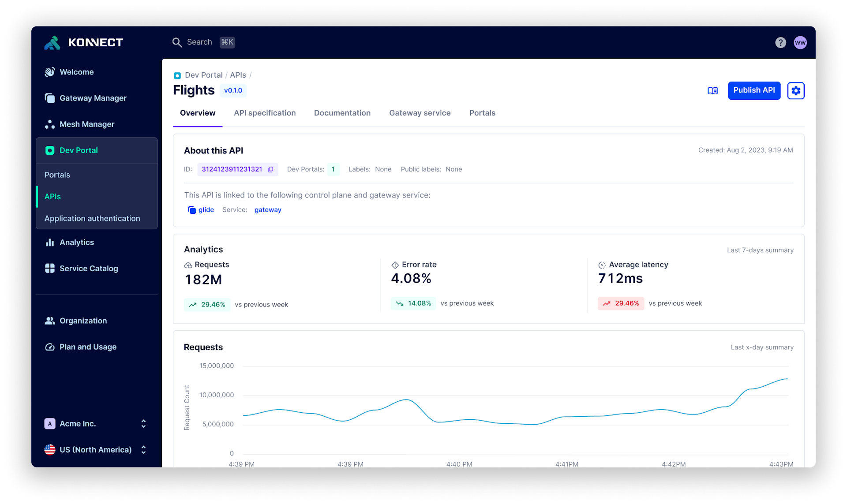Viewport: 847px width, 504px height.
Task: Open the Service Catalog section
Action: (89, 268)
